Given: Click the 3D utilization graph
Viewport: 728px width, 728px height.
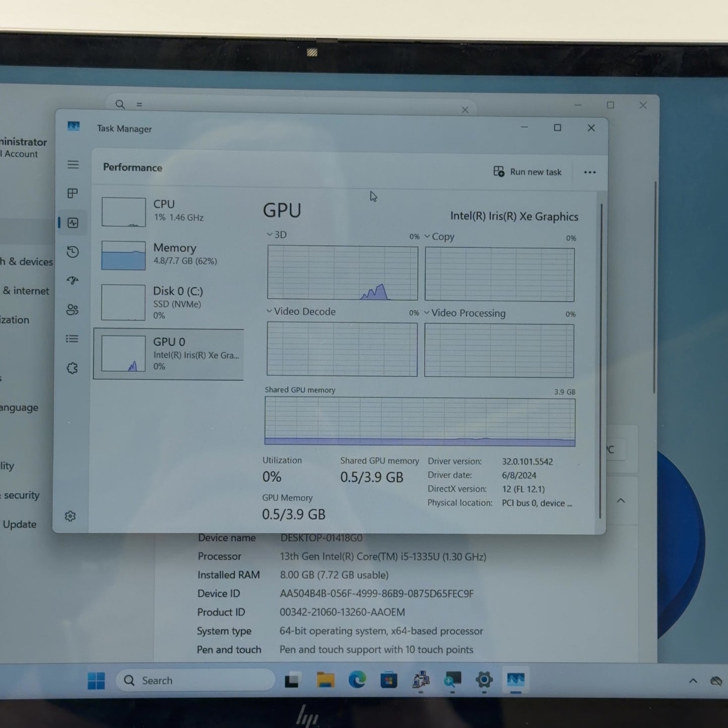Looking at the screenshot, I should coord(343,273).
